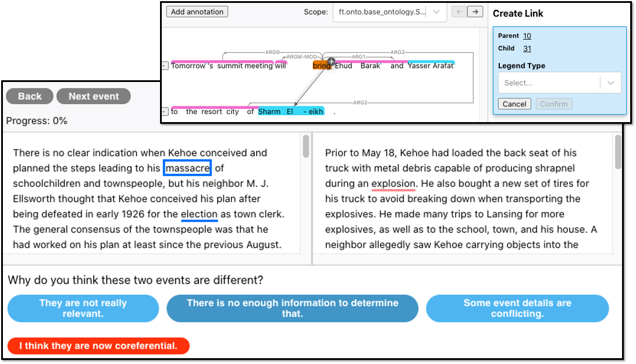Cancel the Create Link dialog

(x=514, y=104)
